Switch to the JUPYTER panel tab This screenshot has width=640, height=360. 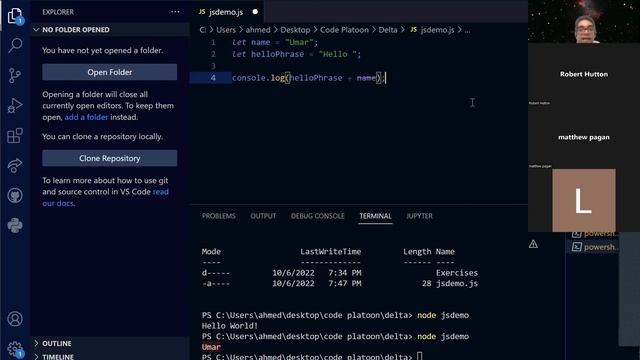point(419,216)
